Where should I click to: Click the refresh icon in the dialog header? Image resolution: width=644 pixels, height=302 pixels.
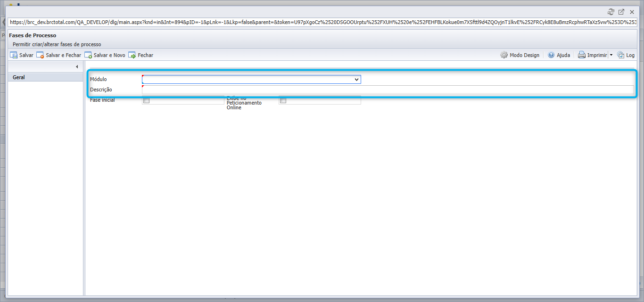pyautogui.click(x=611, y=12)
